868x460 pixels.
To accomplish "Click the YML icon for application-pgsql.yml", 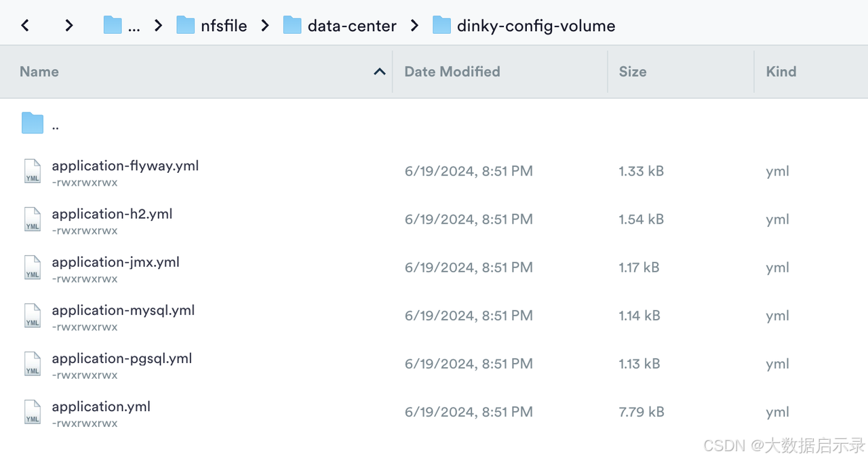I will click(x=33, y=364).
